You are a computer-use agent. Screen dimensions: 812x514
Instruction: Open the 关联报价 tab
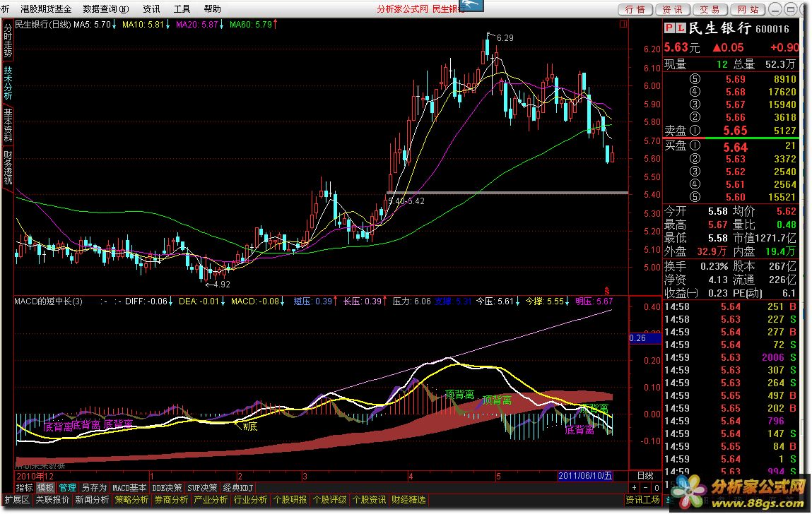point(52,499)
